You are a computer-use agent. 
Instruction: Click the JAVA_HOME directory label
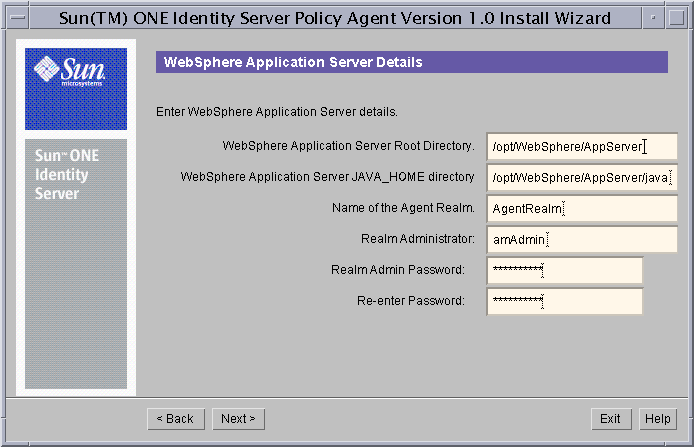click(327, 177)
